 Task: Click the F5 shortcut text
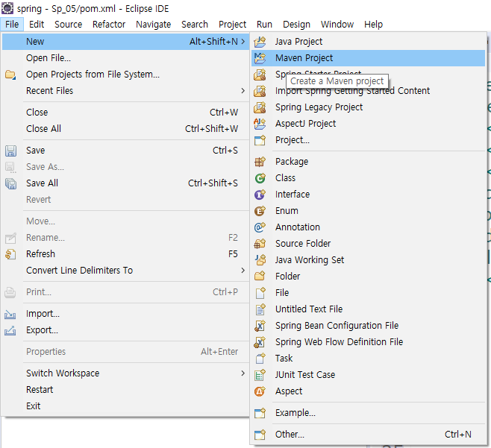click(233, 253)
